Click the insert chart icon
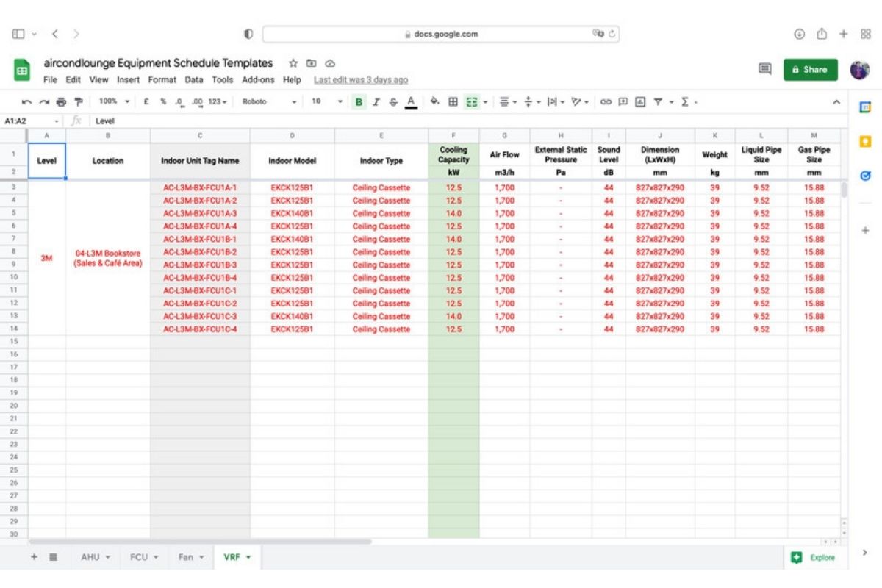This screenshot has height=588, width=882. point(640,102)
